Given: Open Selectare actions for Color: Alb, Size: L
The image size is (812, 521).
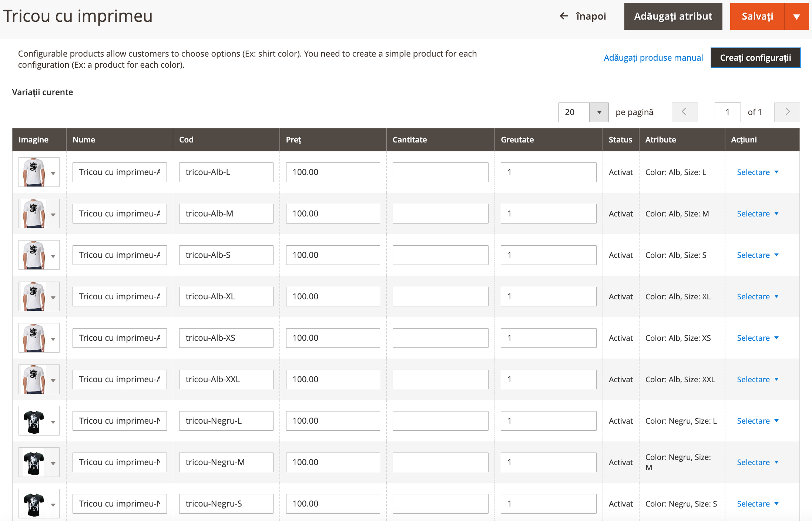Looking at the screenshot, I should pyautogui.click(x=758, y=172).
